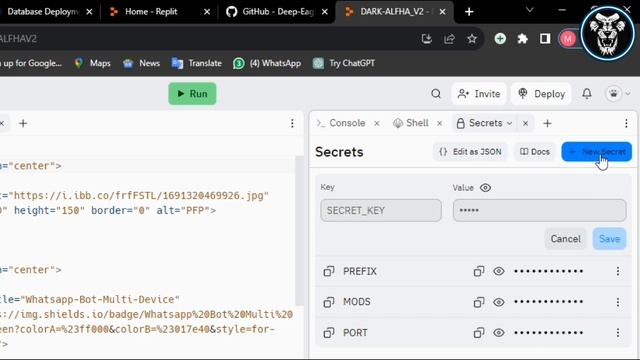This screenshot has height=360, width=640.
Task: Close the Secrets tab
Action: coord(526,123)
